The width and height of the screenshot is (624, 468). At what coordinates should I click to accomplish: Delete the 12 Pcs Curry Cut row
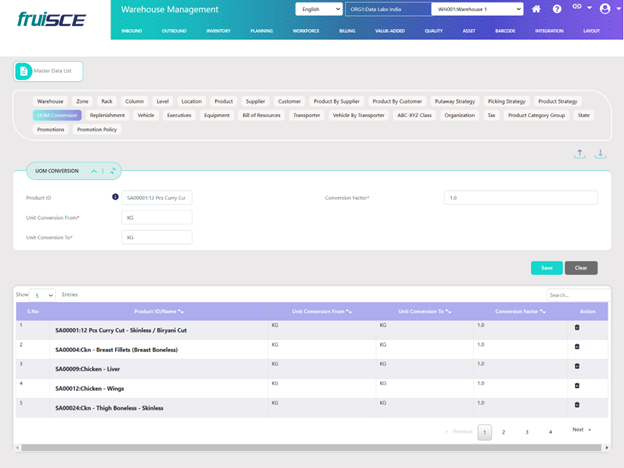click(576, 327)
